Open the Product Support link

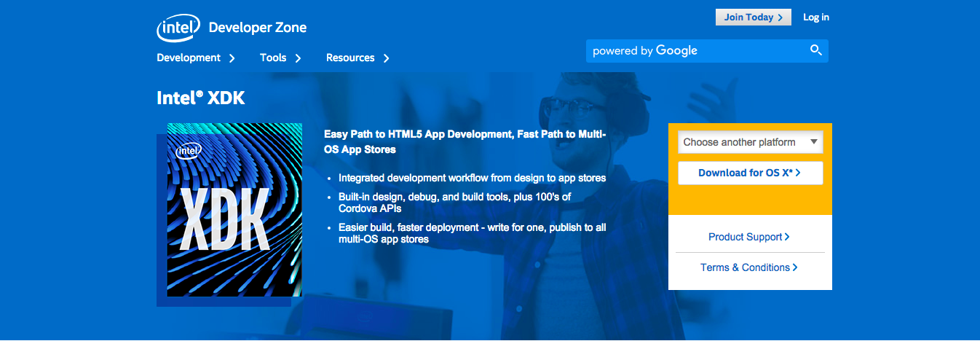click(x=749, y=237)
